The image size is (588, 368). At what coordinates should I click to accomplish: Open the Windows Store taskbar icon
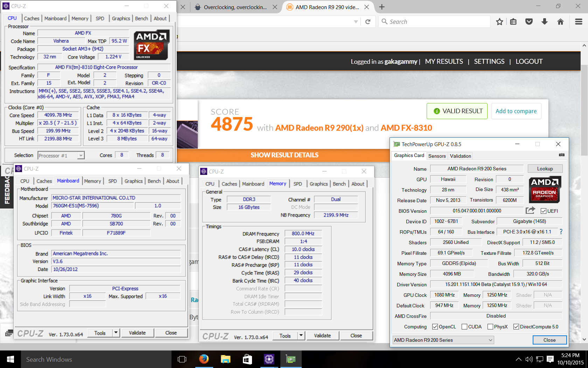click(x=247, y=359)
